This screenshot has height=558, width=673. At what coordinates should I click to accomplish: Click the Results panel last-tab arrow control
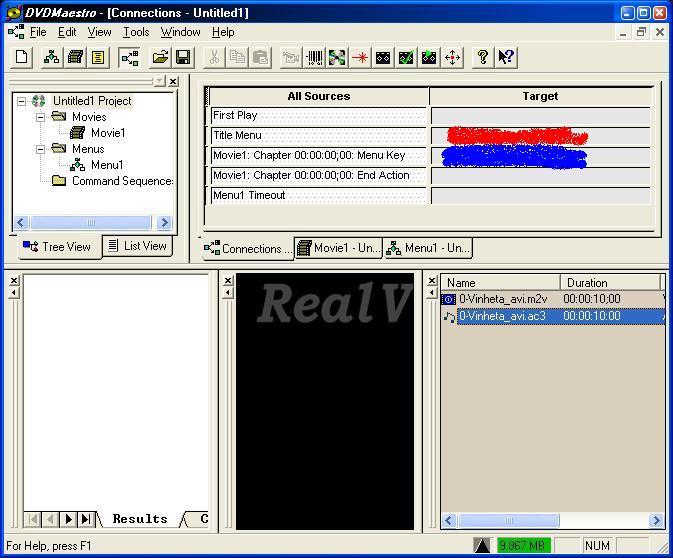(86, 519)
